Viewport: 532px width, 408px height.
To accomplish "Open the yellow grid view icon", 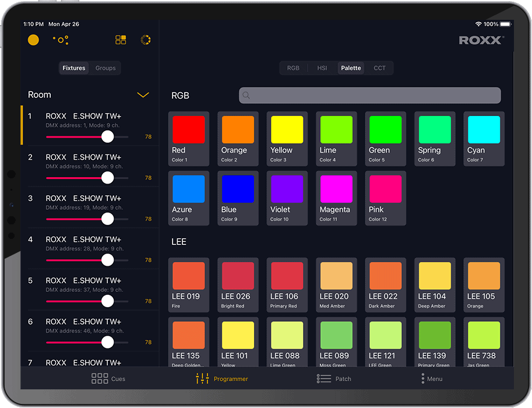I will (x=121, y=40).
